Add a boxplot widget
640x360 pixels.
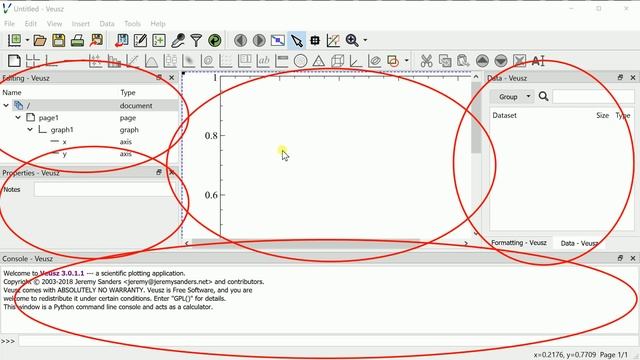[x=170, y=61]
